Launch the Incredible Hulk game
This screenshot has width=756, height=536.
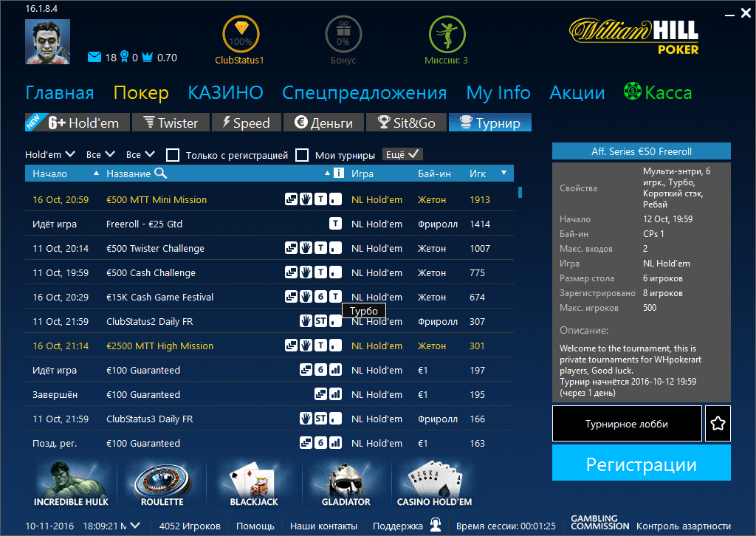[x=72, y=484]
